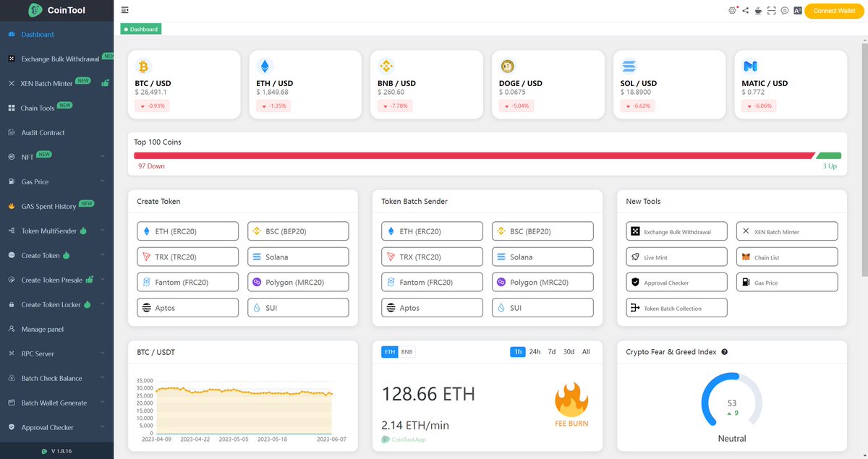Choose Solana under Token Batch Sender
868x459 pixels.
tap(542, 257)
